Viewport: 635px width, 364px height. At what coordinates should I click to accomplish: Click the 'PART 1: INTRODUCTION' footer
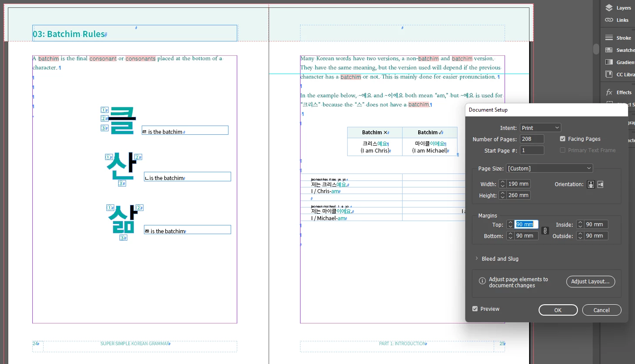point(403,344)
